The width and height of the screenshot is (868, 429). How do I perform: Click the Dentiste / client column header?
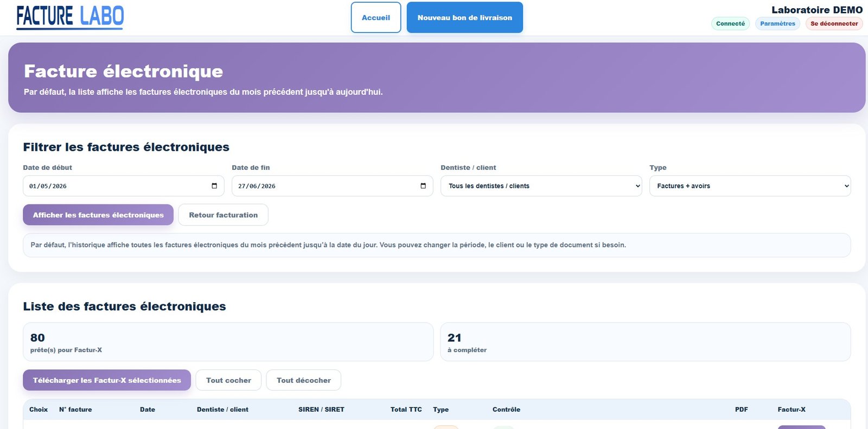pyautogui.click(x=222, y=409)
